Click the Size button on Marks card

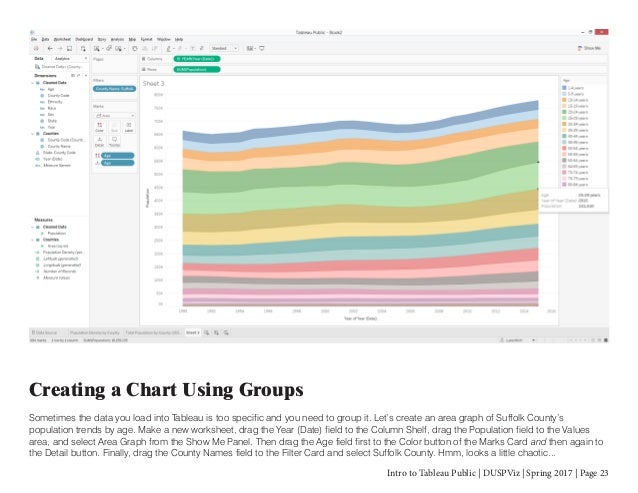point(114,127)
